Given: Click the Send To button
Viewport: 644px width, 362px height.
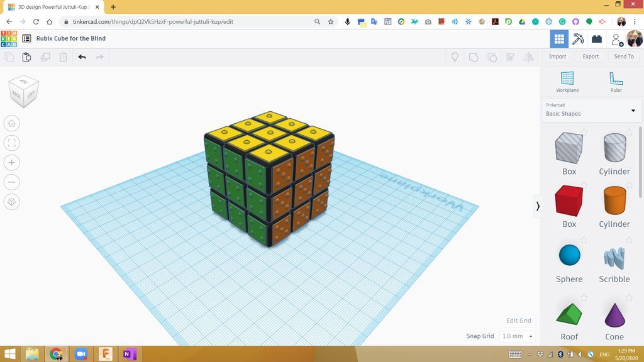Looking at the screenshot, I should point(623,56).
